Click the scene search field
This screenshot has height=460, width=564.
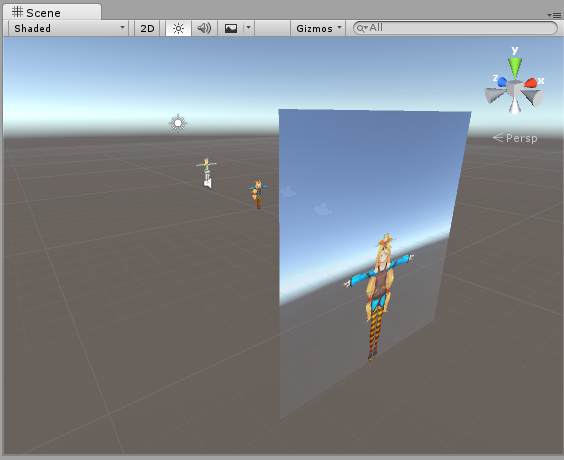(x=455, y=28)
